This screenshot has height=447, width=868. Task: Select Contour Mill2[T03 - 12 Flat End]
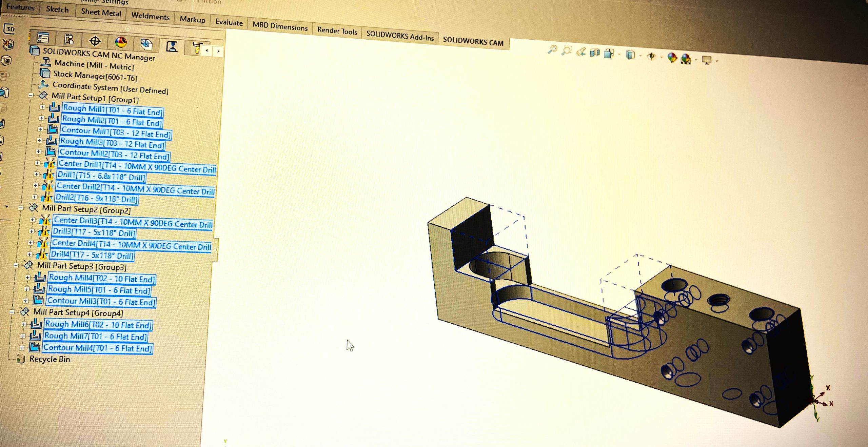(x=114, y=154)
